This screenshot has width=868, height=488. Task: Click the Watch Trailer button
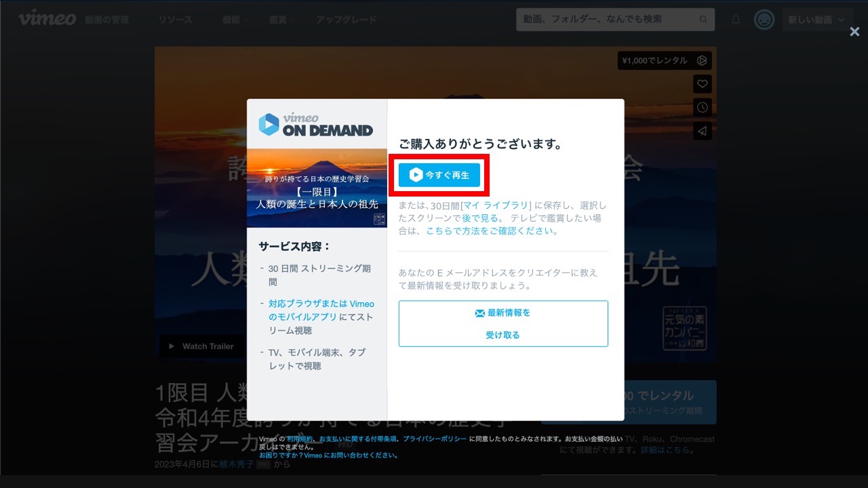pos(201,346)
